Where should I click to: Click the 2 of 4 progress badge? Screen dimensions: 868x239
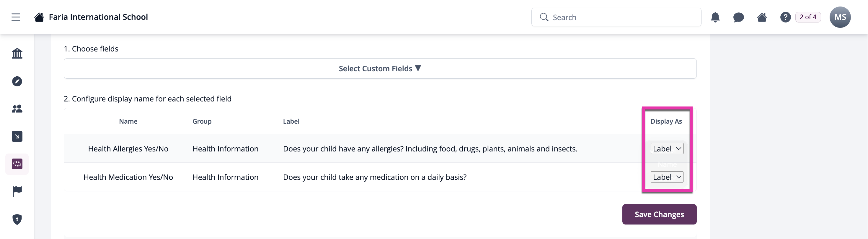(x=808, y=17)
